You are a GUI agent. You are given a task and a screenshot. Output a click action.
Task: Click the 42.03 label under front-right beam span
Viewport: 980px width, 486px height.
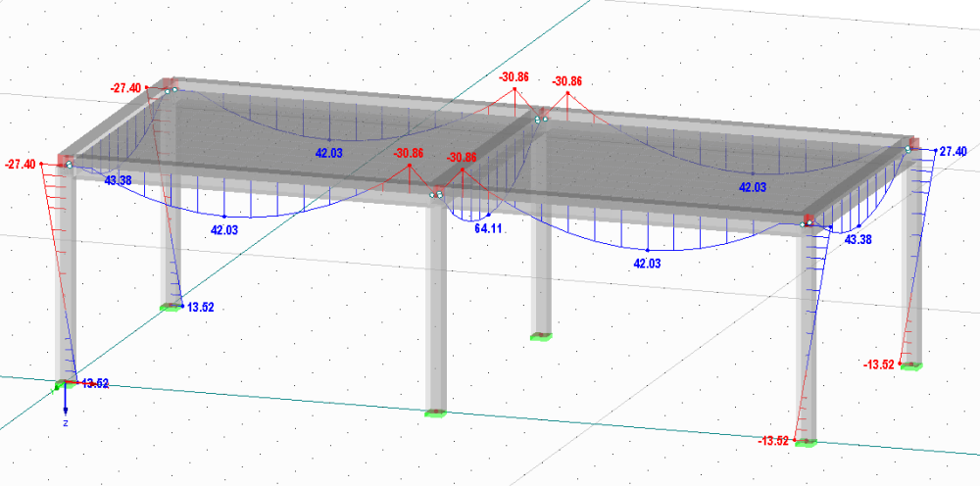pos(647,264)
